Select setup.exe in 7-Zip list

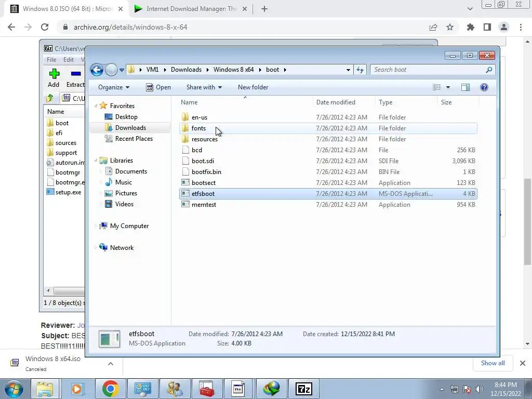pos(68,192)
